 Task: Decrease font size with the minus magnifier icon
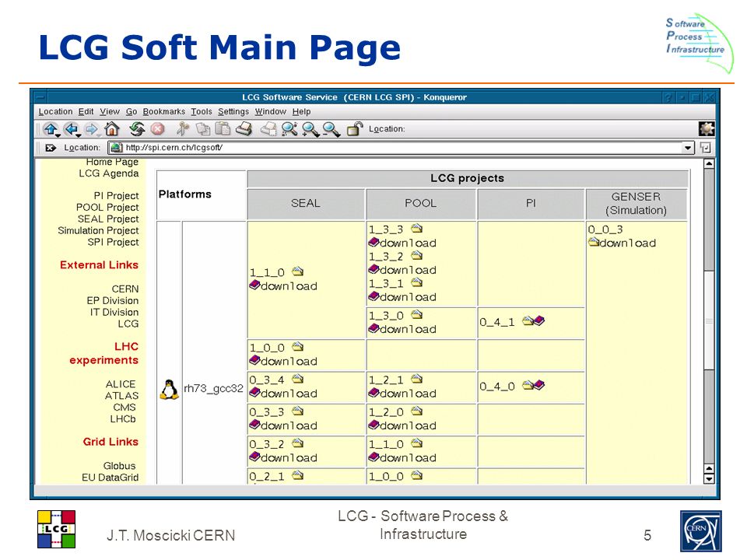[x=331, y=129]
